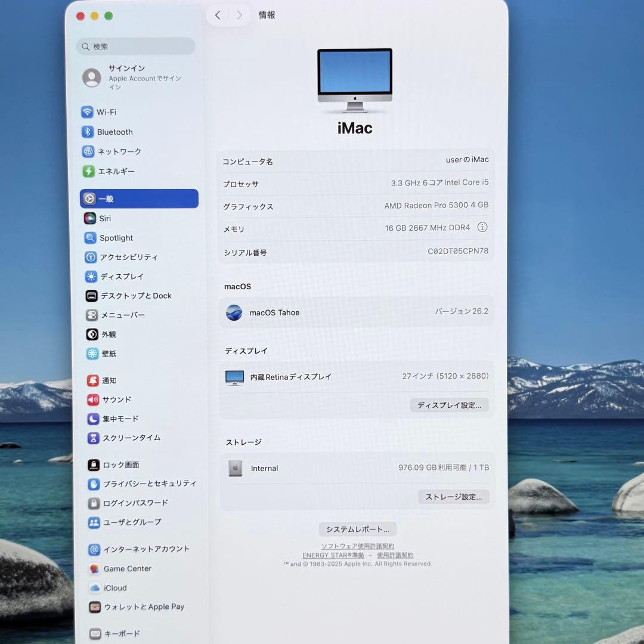Click memory value 16 GB 2667 MHz DDR4
The image size is (644, 644).
click(428, 228)
